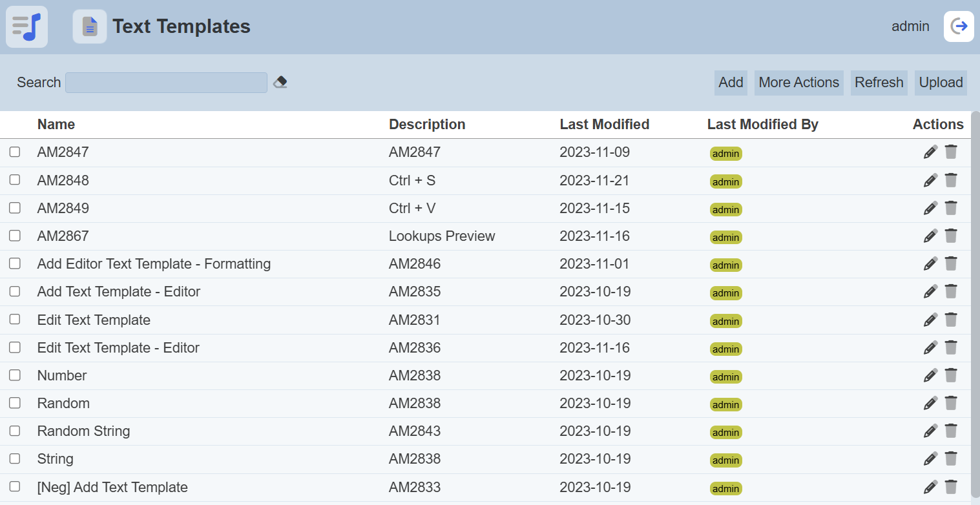Open editor for the Number template

pyautogui.click(x=930, y=375)
